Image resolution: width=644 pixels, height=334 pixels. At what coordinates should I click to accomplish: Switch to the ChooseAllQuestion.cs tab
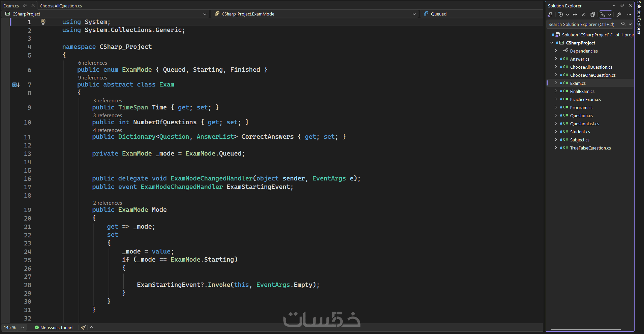tap(61, 6)
